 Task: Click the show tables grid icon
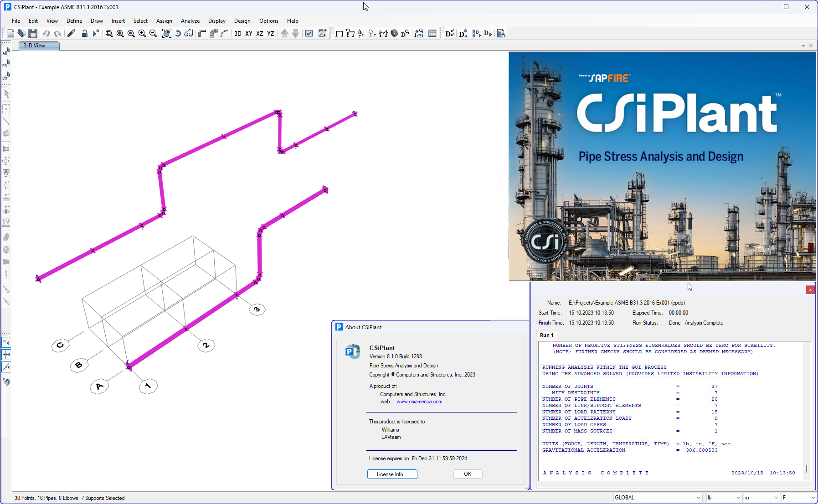(432, 33)
